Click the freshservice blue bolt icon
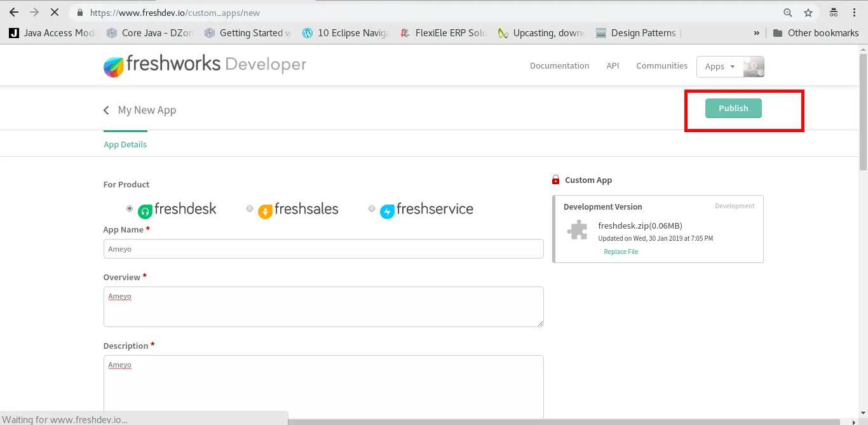 click(388, 212)
